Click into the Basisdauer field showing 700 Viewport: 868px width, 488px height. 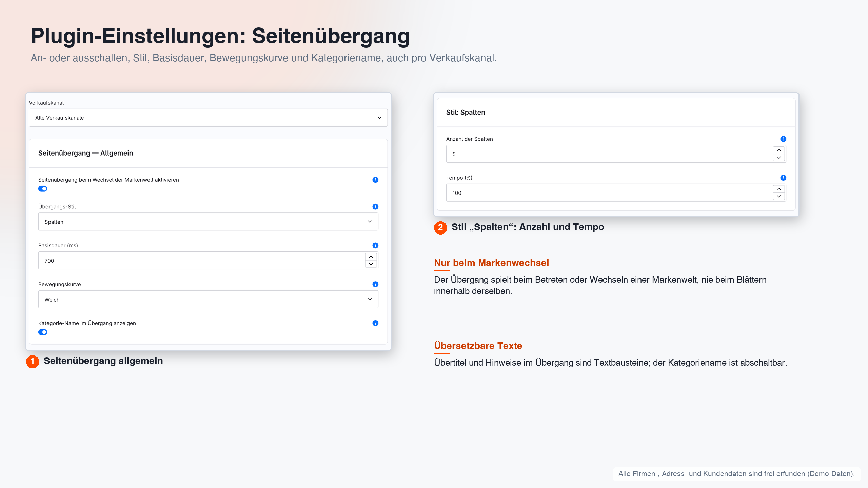tap(201, 261)
